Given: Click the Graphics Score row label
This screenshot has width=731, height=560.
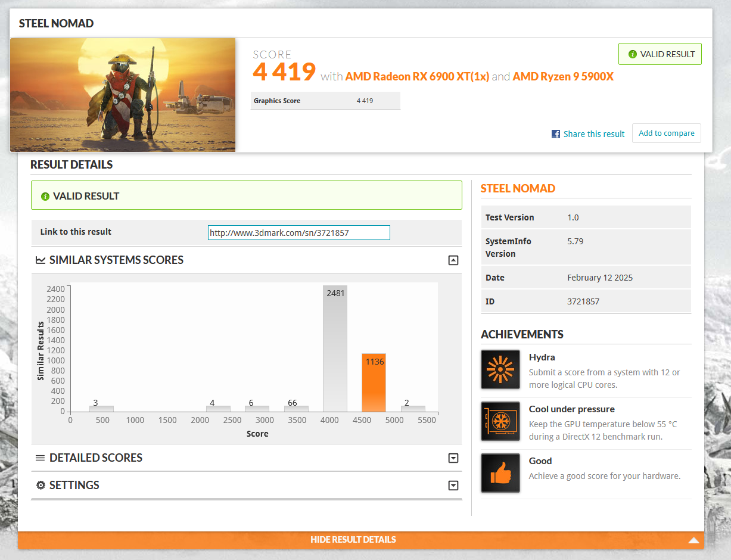Looking at the screenshot, I should pyautogui.click(x=277, y=101).
